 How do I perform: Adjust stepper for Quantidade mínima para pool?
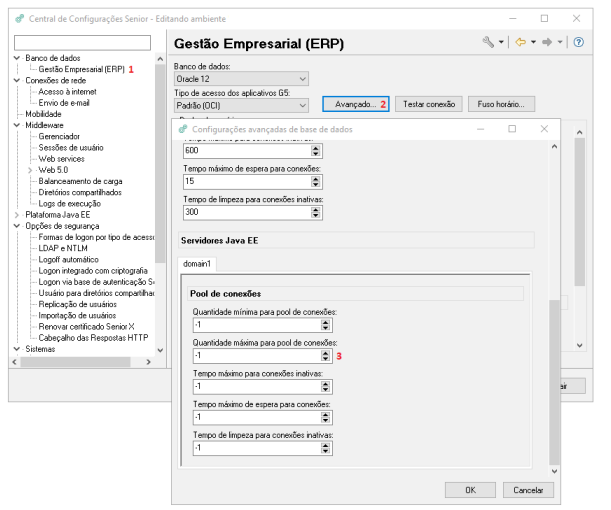[x=325, y=325]
